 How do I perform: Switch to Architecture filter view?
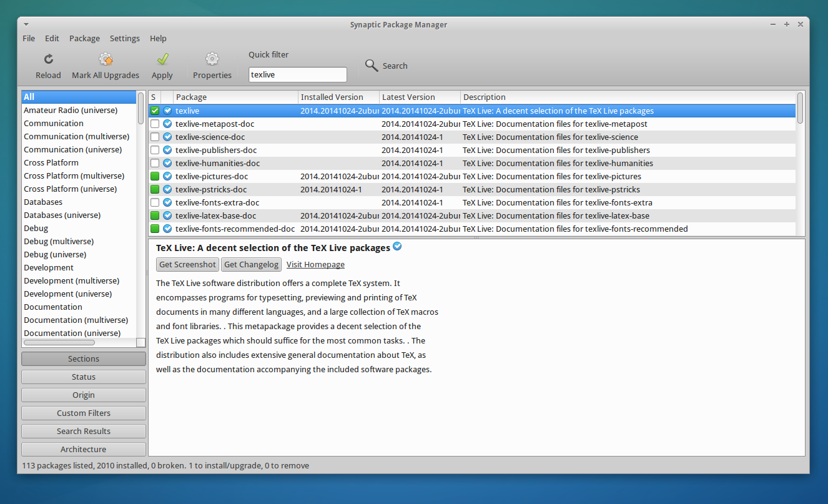point(84,449)
